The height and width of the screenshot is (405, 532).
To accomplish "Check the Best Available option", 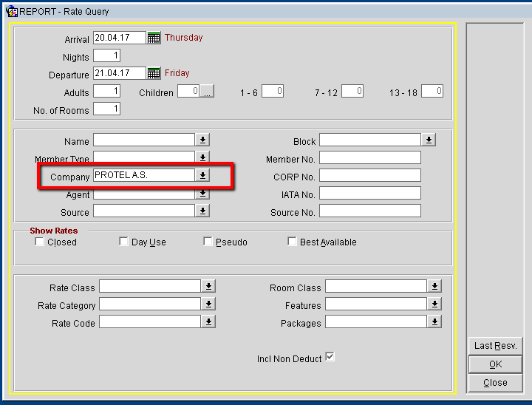I will click(x=292, y=242).
